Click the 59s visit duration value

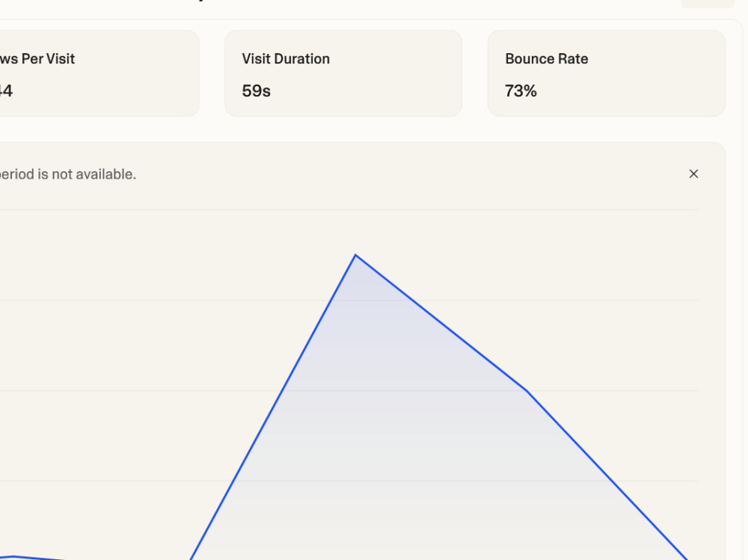coord(256,90)
